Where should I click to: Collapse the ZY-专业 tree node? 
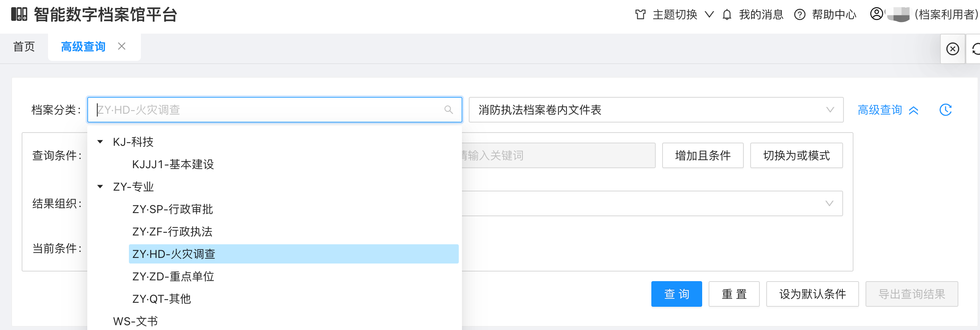coord(100,187)
